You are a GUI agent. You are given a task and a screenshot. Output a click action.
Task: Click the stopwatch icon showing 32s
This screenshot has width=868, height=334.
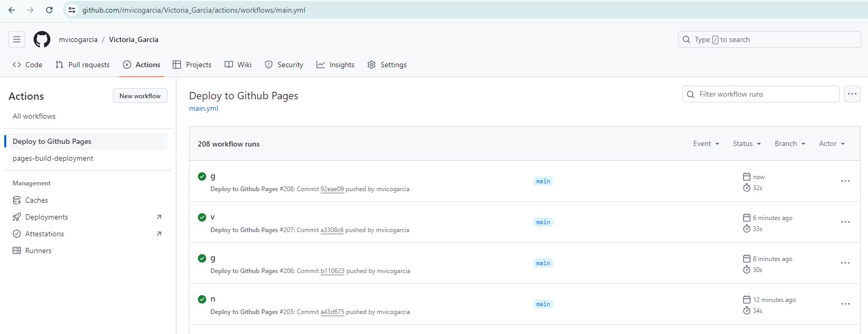[747, 187]
